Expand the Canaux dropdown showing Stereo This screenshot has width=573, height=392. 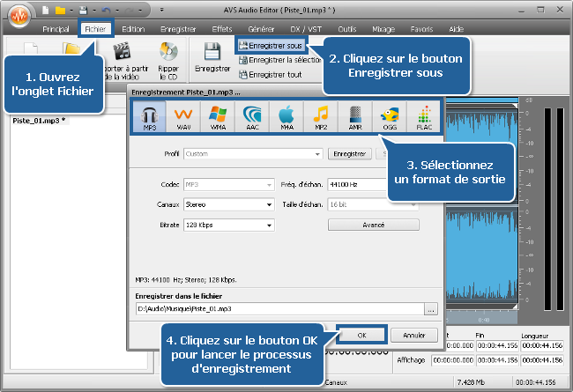click(229, 204)
